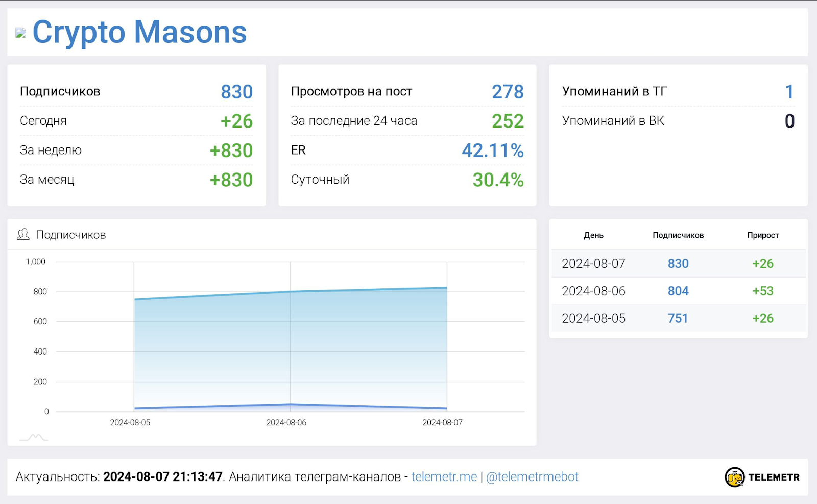817x504 pixels.
Task: Click the 2024-08-07 chart axis label
Action: click(443, 423)
